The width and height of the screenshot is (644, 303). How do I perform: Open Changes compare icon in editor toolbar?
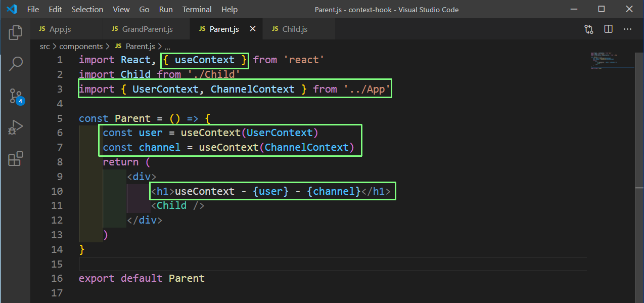[589, 29]
